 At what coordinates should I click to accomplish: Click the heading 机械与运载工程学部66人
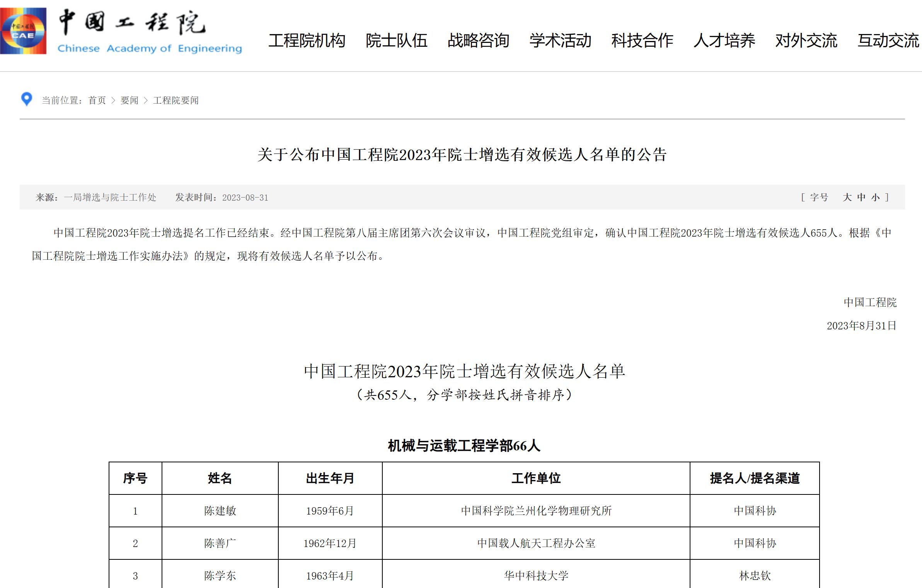coord(464,446)
